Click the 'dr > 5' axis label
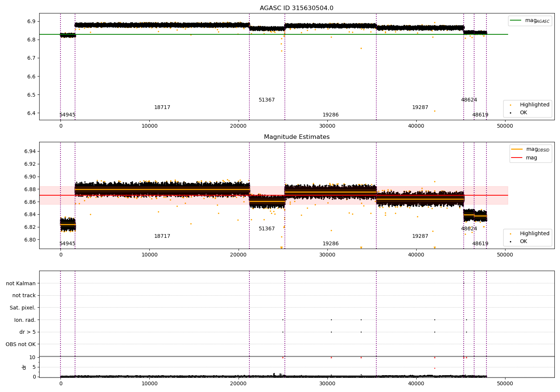Image resolution: width=560 pixels, height=392 pixels. [x=28, y=332]
